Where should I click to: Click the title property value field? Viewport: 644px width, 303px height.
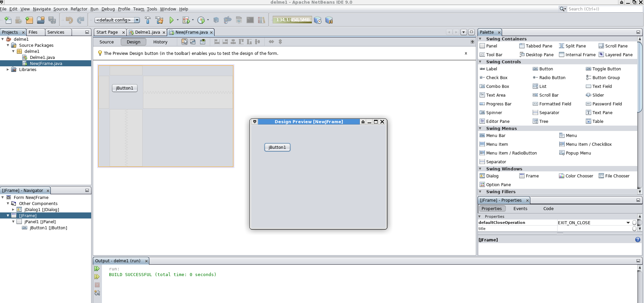point(594,229)
